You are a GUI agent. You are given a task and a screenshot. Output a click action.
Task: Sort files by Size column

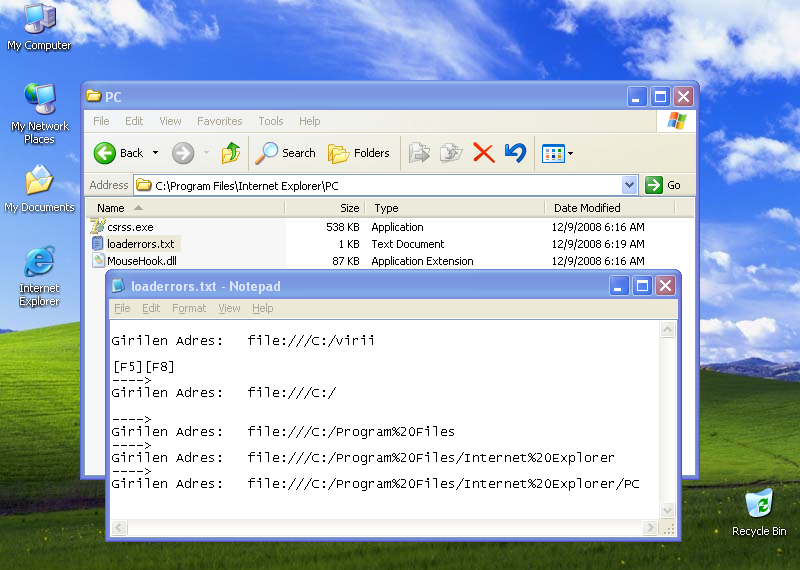(x=326, y=208)
